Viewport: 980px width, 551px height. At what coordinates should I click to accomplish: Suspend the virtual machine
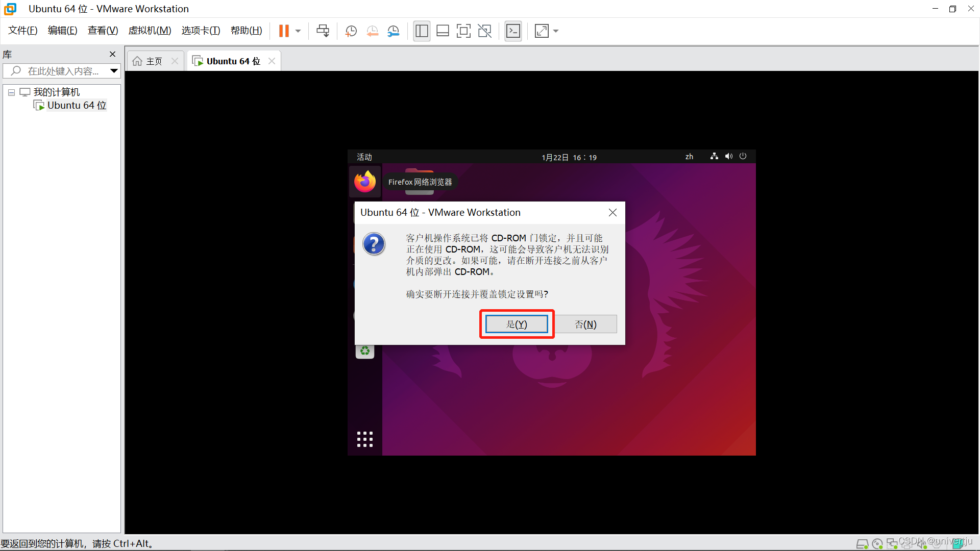coord(283,31)
